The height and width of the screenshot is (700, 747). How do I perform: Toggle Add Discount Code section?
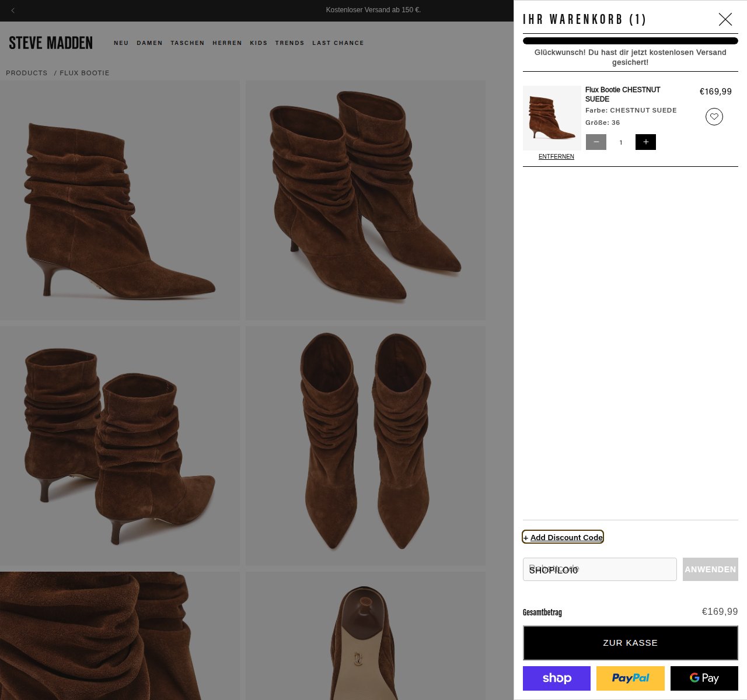pyautogui.click(x=563, y=537)
